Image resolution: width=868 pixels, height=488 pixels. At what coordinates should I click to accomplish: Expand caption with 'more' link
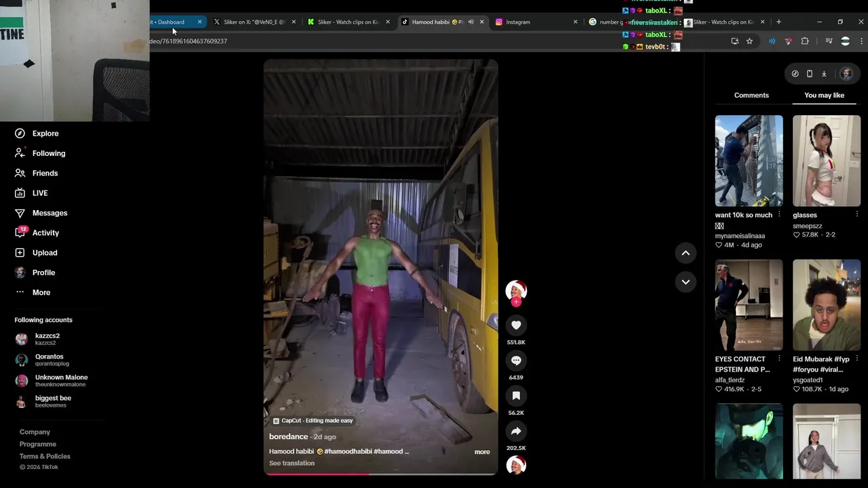pyautogui.click(x=482, y=452)
